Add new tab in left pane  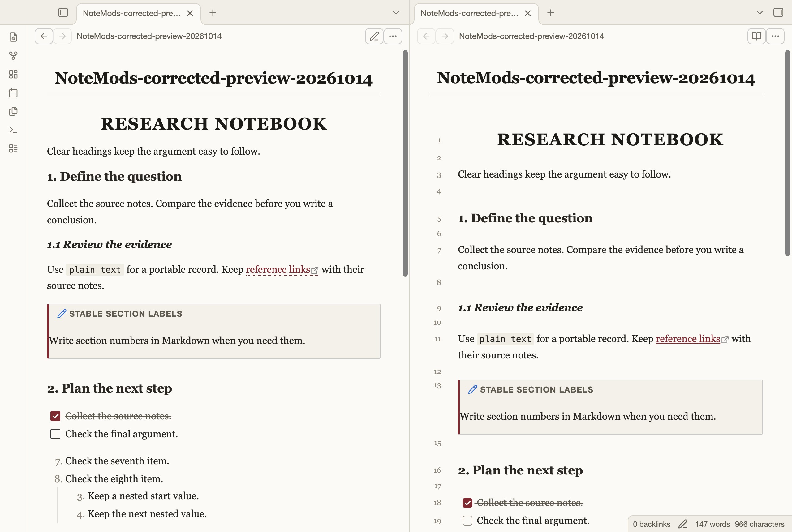point(213,13)
